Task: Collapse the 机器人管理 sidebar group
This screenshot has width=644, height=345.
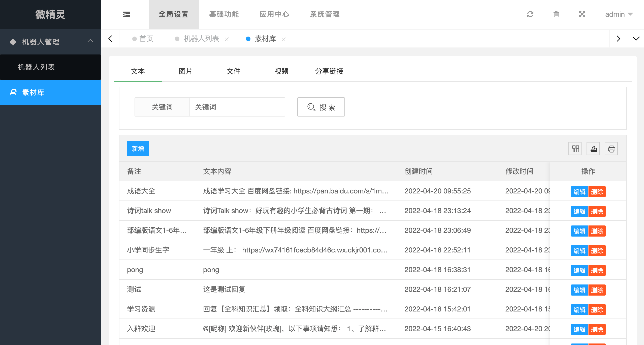Action: point(50,42)
